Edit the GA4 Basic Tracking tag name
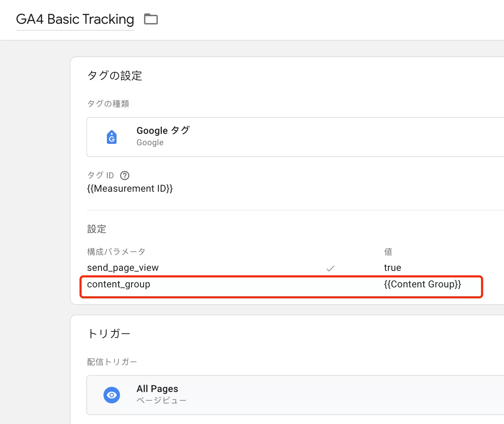 pos(75,19)
